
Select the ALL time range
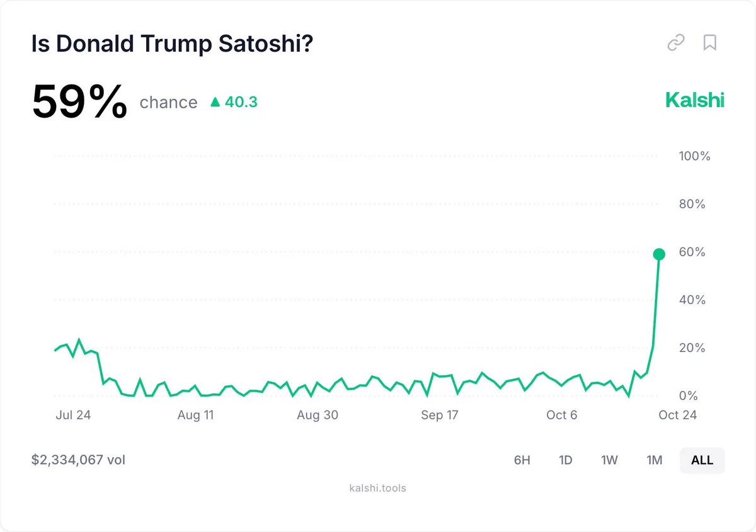[x=702, y=460]
